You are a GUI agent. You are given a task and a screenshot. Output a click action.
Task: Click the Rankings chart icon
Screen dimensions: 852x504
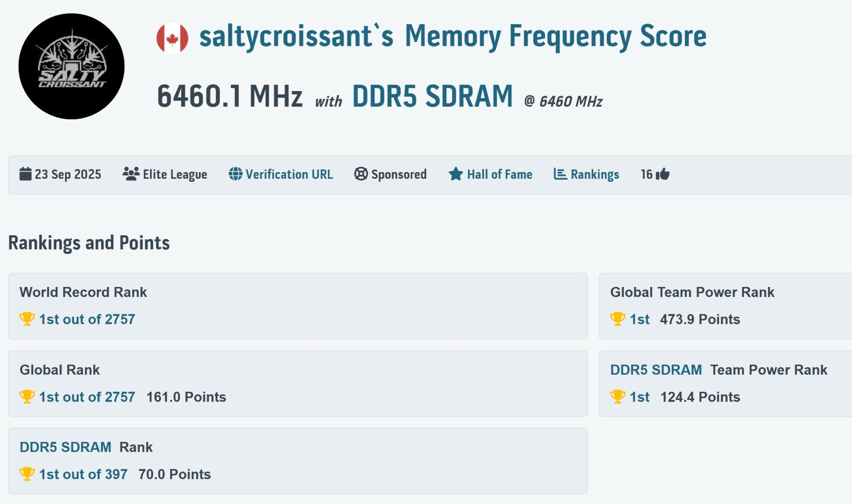pos(560,174)
